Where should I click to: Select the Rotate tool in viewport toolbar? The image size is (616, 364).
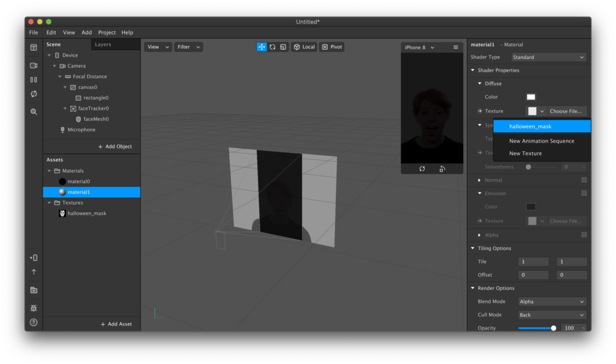tap(273, 47)
